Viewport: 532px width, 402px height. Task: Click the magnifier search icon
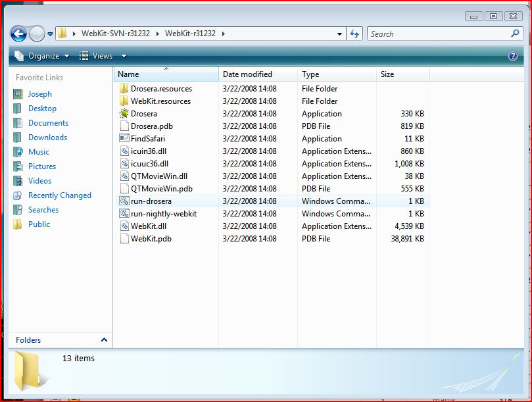(x=515, y=34)
